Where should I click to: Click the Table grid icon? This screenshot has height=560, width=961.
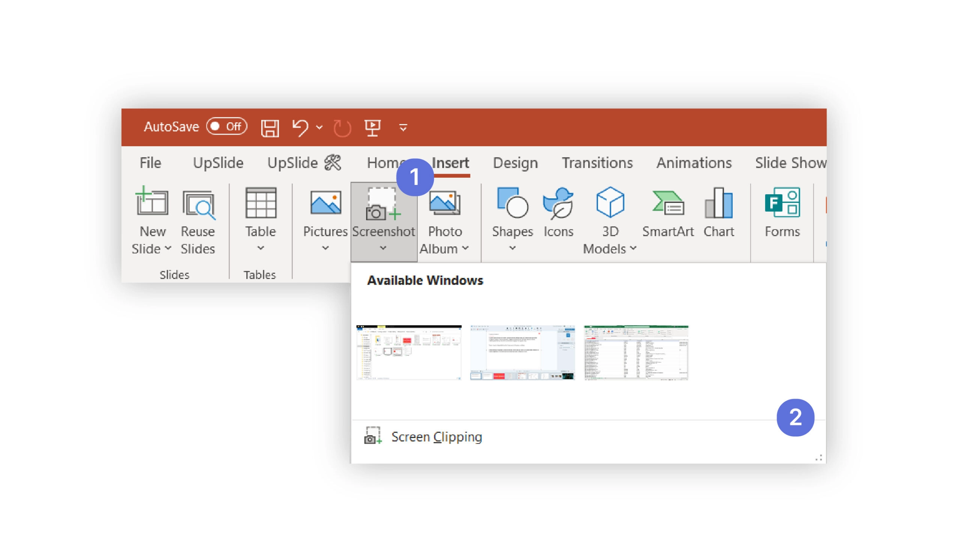pyautogui.click(x=261, y=203)
